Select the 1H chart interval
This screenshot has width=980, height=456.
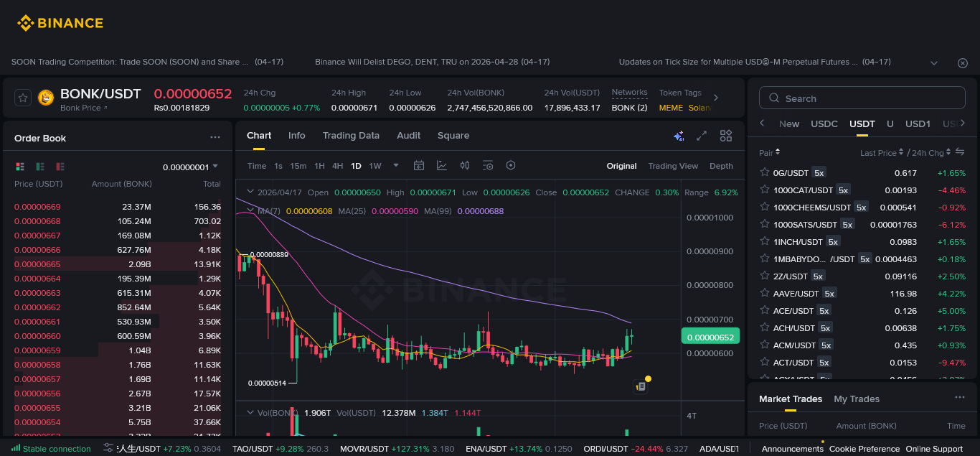pyautogui.click(x=319, y=166)
